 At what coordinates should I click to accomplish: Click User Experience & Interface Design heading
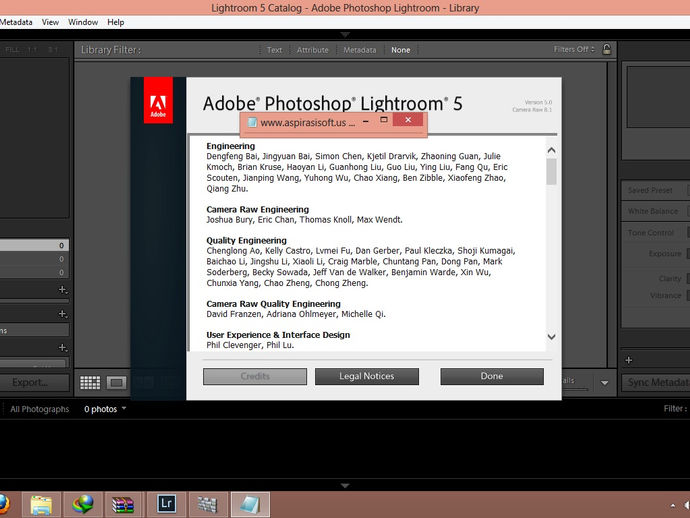point(278,334)
